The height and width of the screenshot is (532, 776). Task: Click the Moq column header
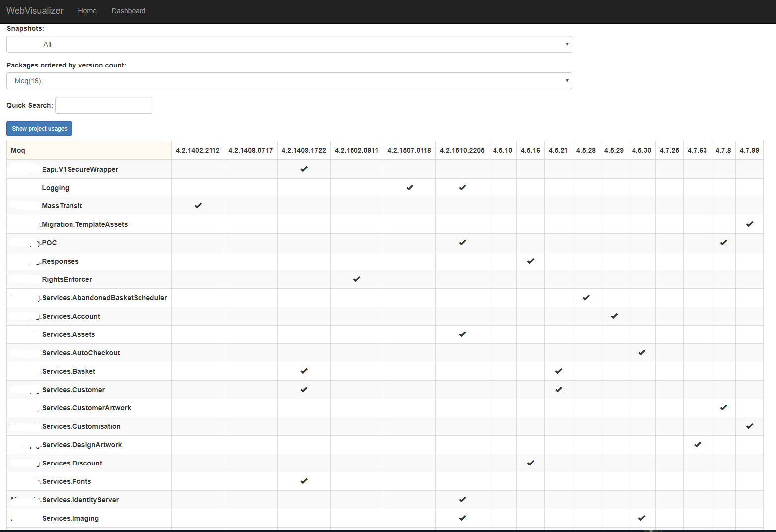point(18,150)
